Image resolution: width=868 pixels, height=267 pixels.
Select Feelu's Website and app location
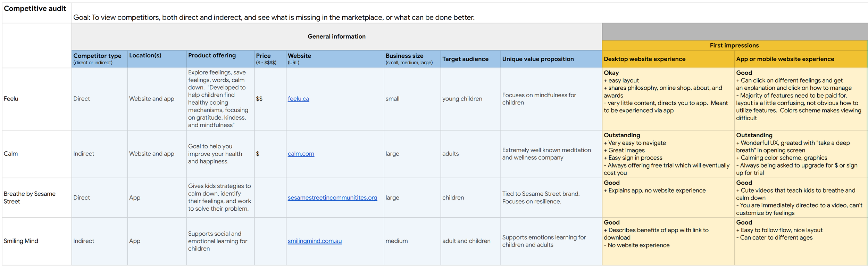click(157, 99)
